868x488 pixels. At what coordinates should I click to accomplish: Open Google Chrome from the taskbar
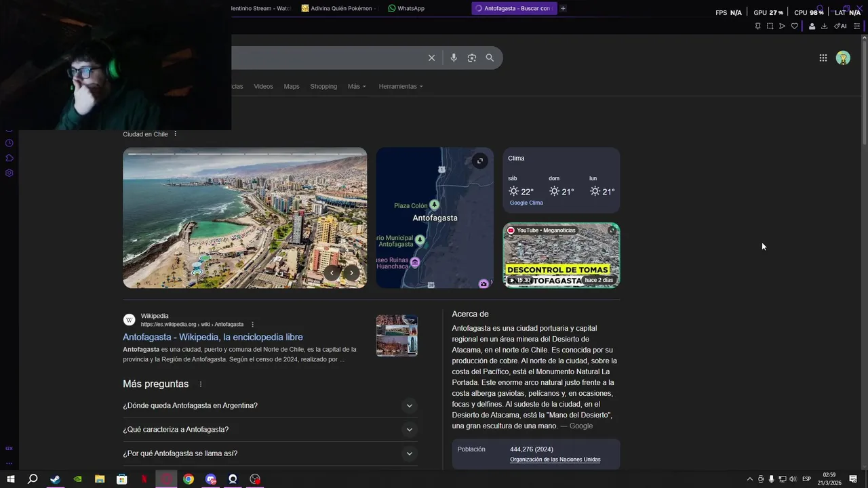click(x=189, y=479)
